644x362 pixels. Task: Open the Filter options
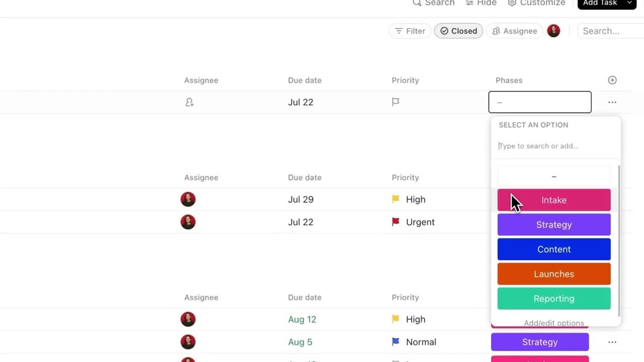pyautogui.click(x=410, y=31)
